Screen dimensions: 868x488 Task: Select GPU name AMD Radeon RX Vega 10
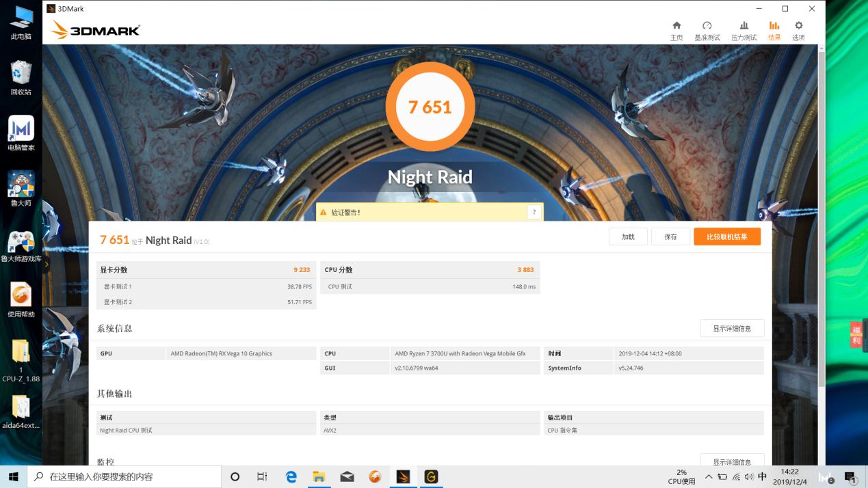pyautogui.click(x=221, y=354)
